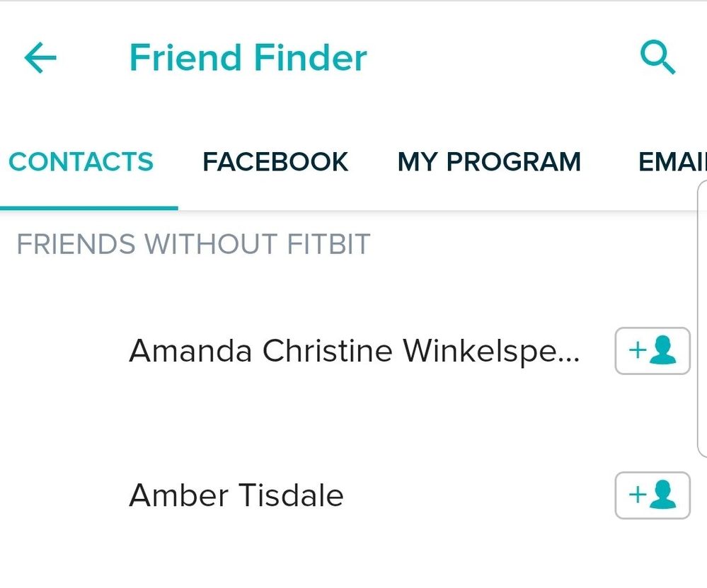This screenshot has width=707, height=588.
Task: Add Amanda Christine Winkelspe... as a friend
Action: (653, 351)
